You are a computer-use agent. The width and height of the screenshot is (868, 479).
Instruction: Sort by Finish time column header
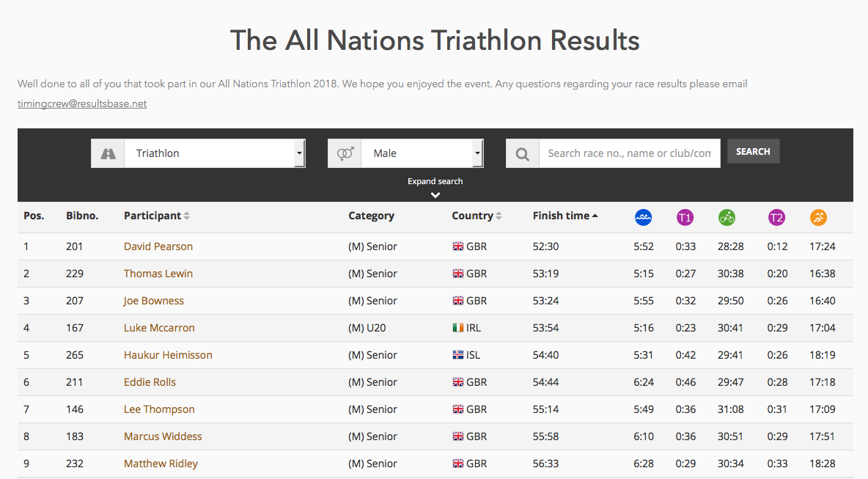click(x=565, y=216)
